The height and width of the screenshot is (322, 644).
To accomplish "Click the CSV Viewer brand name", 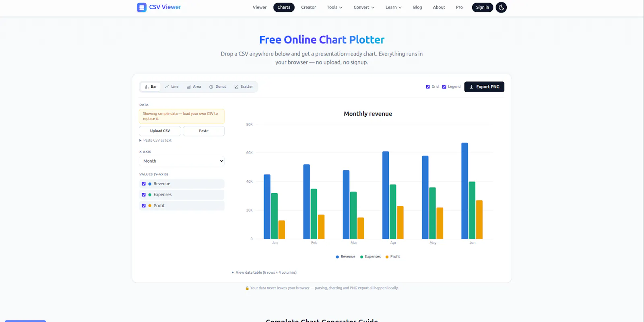I will pyautogui.click(x=165, y=7).
